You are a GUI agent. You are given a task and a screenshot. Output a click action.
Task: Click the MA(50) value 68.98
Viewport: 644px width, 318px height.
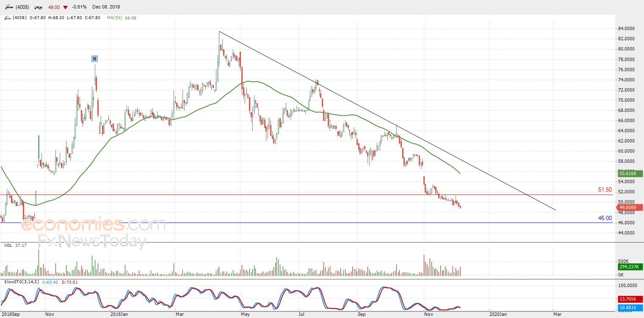click(131, 18)
